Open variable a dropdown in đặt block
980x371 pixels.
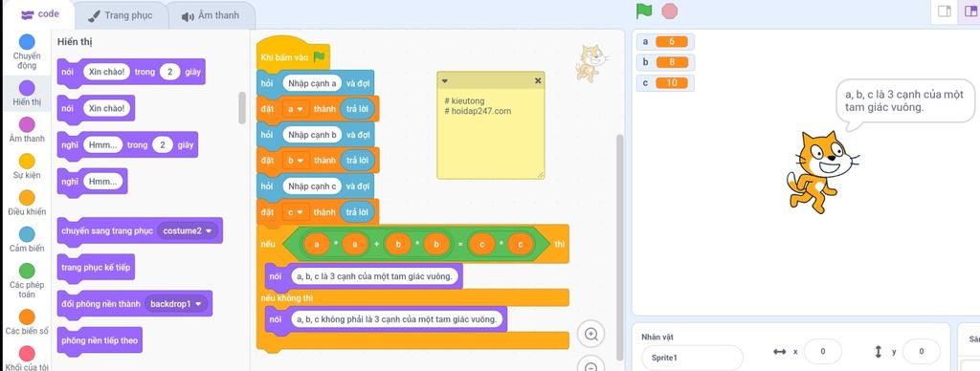click(295, 109)
